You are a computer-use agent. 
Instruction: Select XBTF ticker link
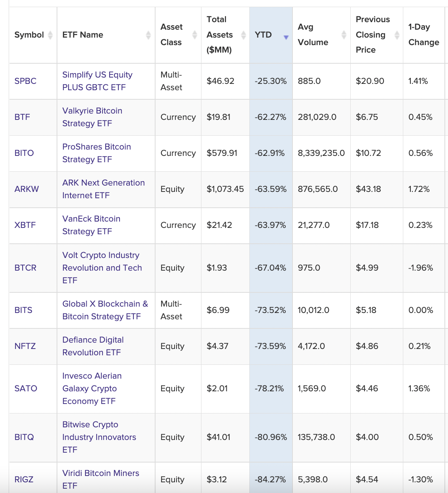point(25,225)
